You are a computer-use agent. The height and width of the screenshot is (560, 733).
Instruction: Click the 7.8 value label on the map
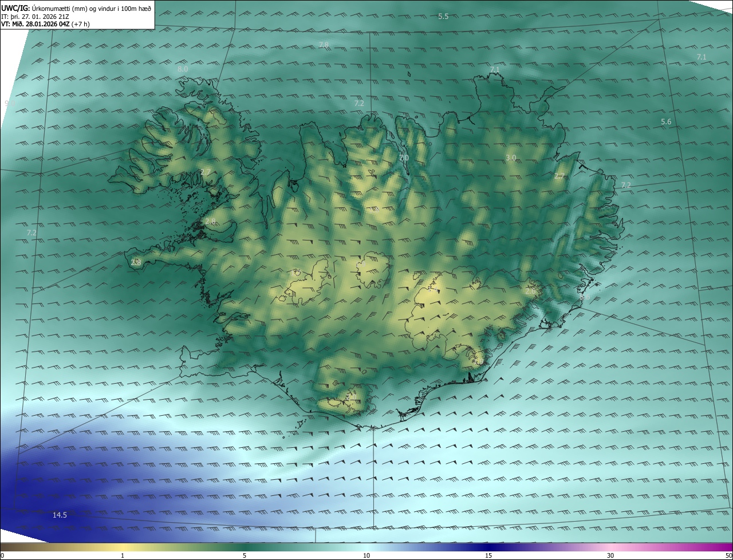click(x=324, y=45)
